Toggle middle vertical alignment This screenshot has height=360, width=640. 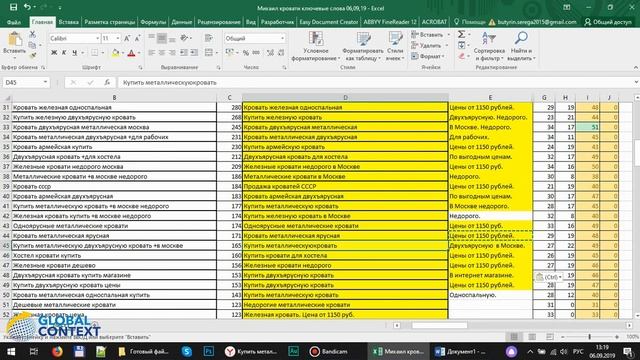pyautogui.click(x=162, y=38)
